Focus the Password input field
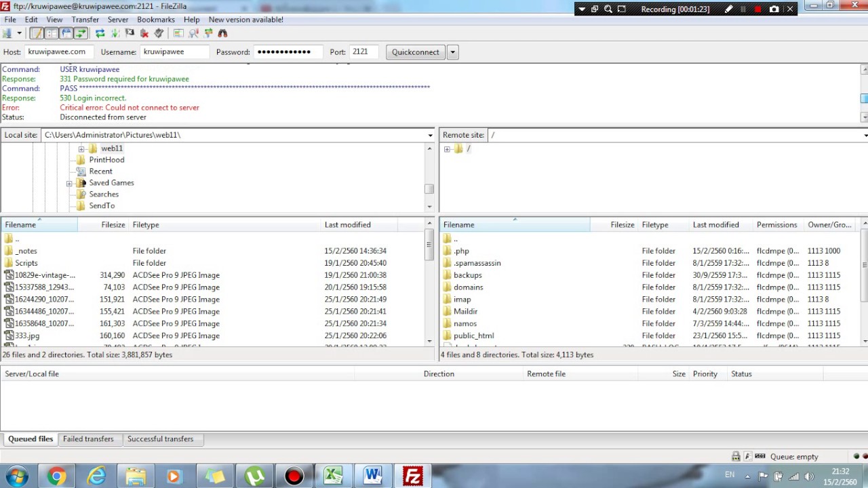The width and height of the screenshot is (868, 488). [x=288, y=52]
